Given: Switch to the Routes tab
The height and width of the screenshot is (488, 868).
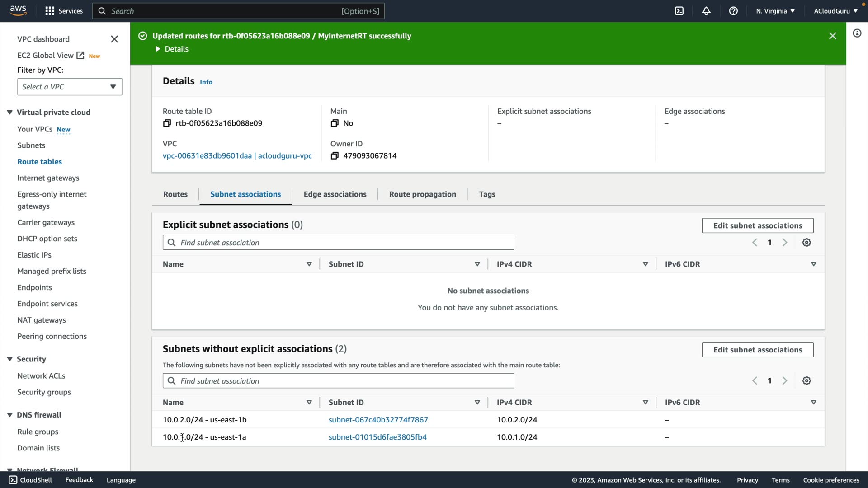Looking at the screenshot, I should 175,194.
